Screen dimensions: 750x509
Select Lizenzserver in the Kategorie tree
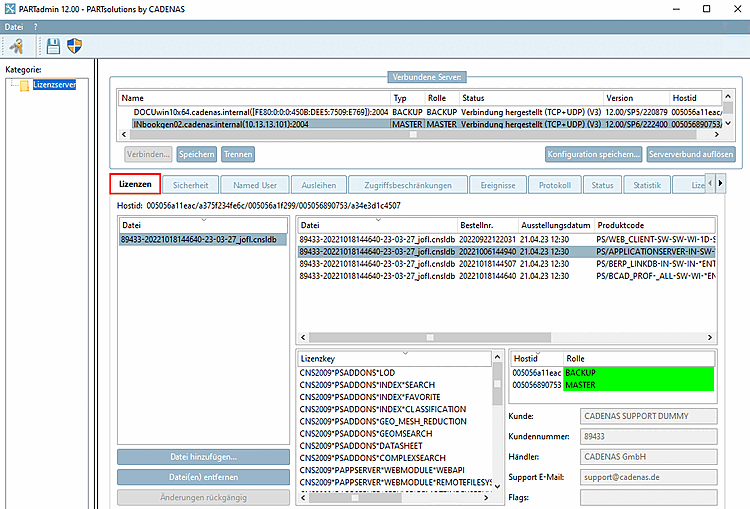click(54, 85)
